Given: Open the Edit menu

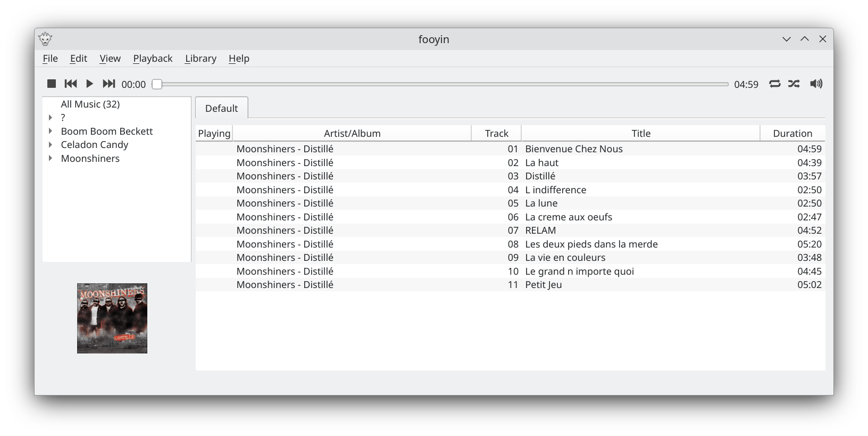Looking at the screenshot, I should point(79,59).
